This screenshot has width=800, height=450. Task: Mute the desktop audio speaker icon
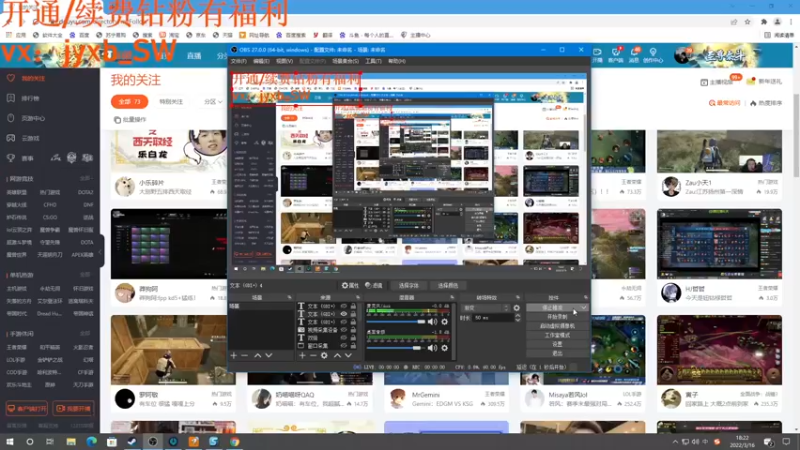point(433,348)
